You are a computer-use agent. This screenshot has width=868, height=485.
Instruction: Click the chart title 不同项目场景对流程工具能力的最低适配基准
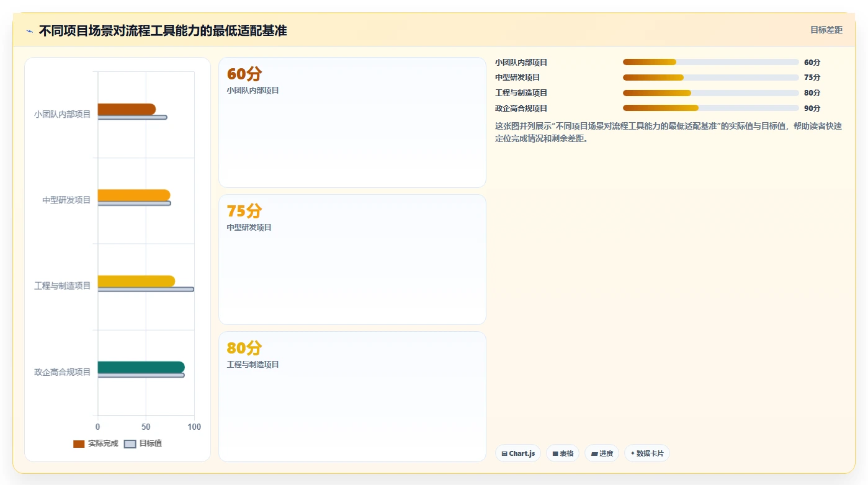163,30
